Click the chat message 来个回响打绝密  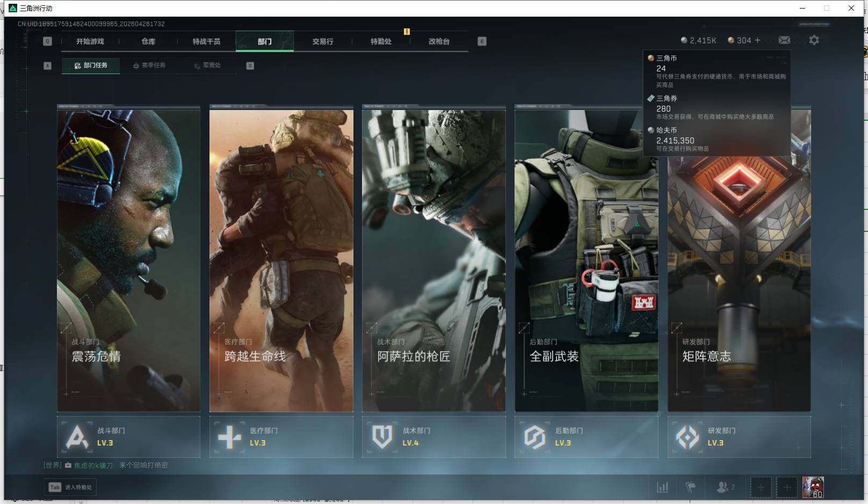143,465
